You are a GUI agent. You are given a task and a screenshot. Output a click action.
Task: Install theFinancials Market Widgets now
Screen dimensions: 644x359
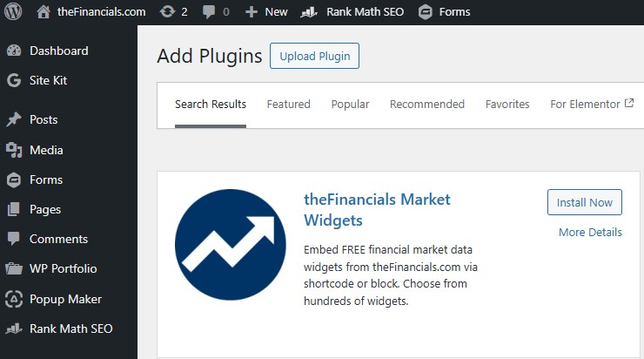pyautogui.click(x=585, y=202)
